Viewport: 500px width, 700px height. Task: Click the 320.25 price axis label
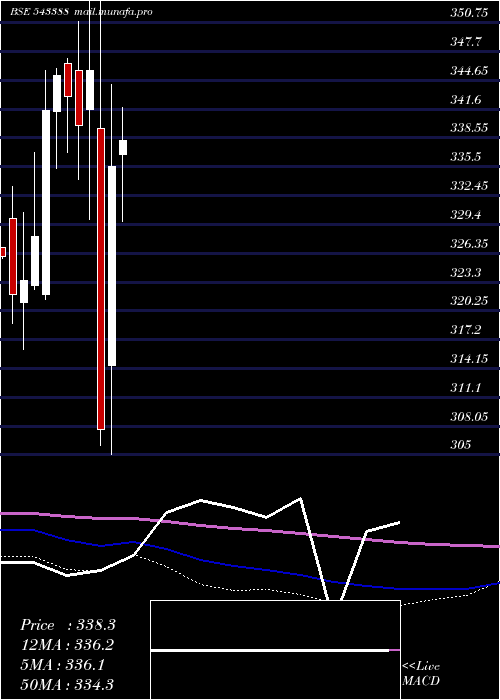(x=469, y=301)
